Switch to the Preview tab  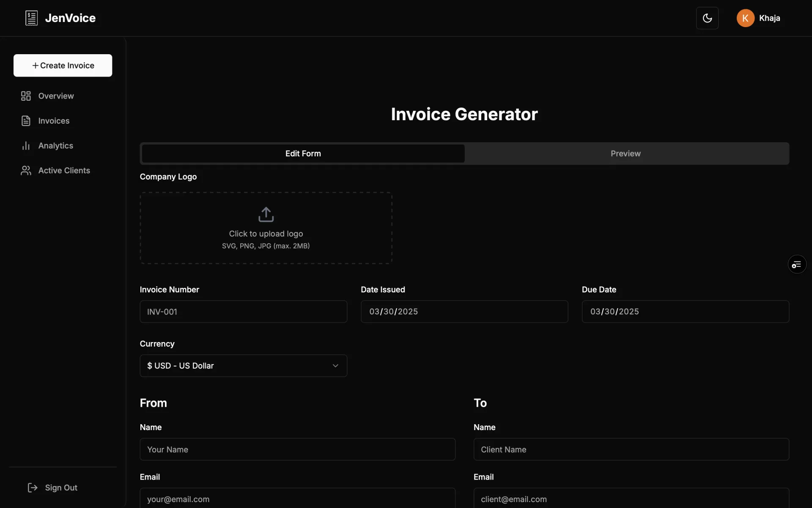click(x=625, y=154)
